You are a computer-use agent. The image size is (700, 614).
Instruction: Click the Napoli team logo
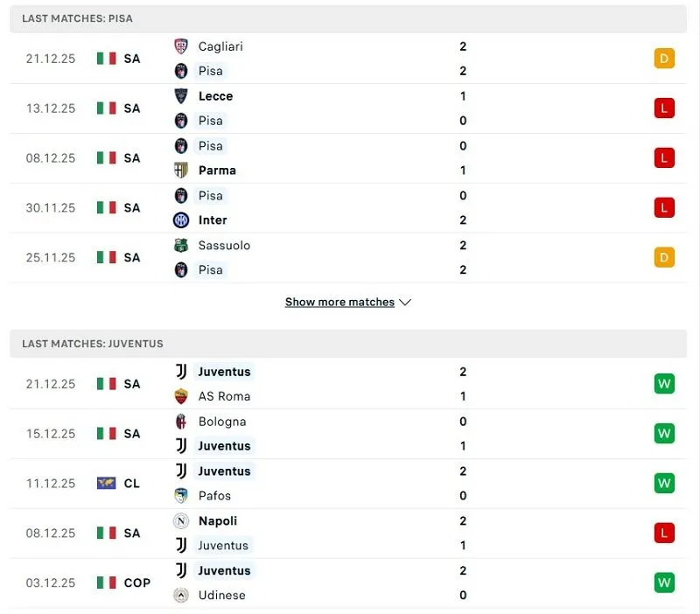pos(182,521)
